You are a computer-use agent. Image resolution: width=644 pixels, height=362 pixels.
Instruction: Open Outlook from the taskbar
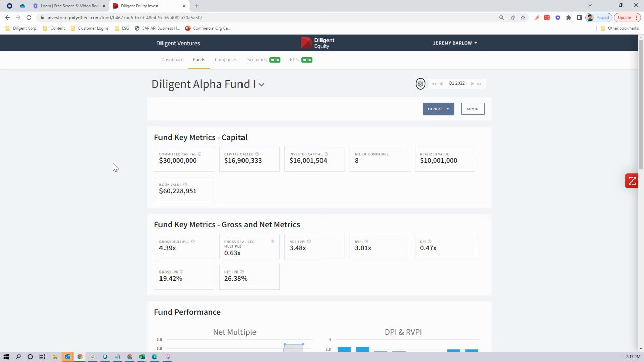click(67, 357)
